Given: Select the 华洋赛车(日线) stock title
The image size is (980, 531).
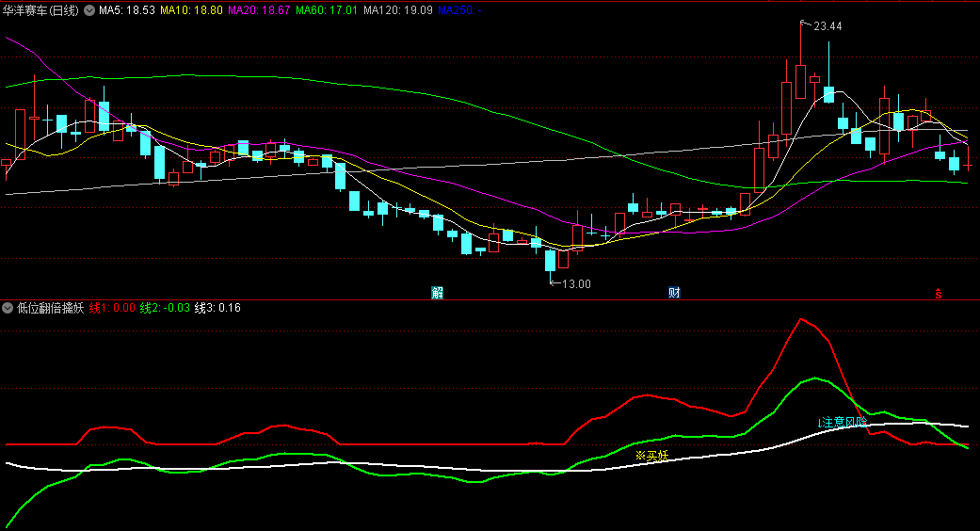Looking at the screenshot, I should coord(40,10).
